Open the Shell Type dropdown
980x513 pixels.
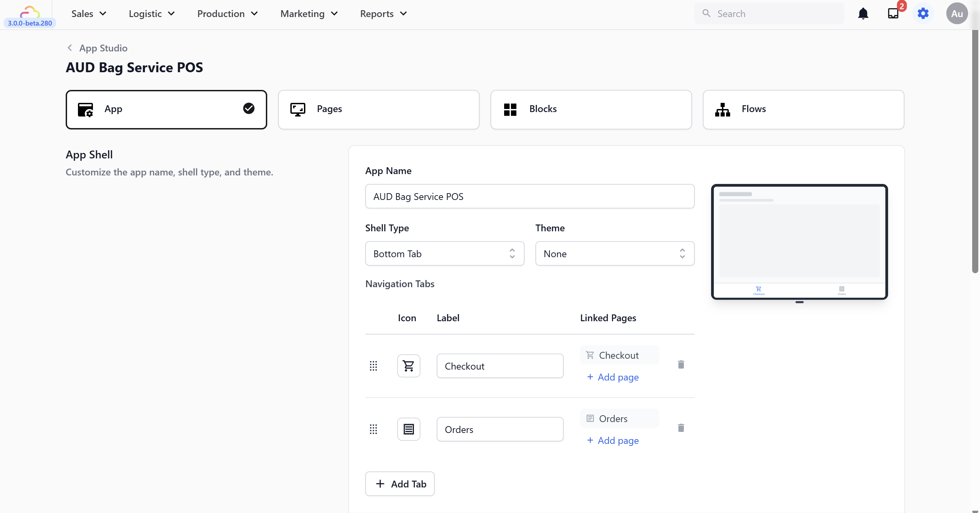(x=444, y=253)
